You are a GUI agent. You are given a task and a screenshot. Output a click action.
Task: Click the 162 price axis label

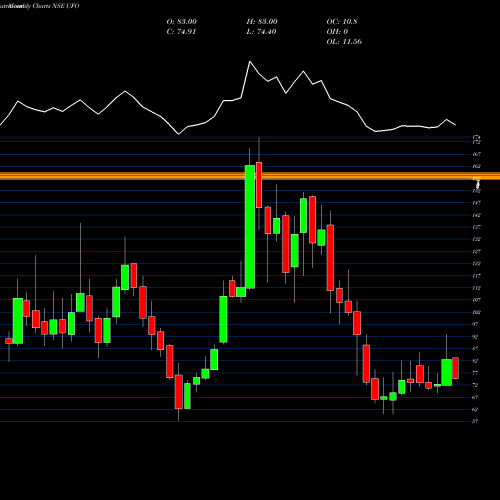477,166
